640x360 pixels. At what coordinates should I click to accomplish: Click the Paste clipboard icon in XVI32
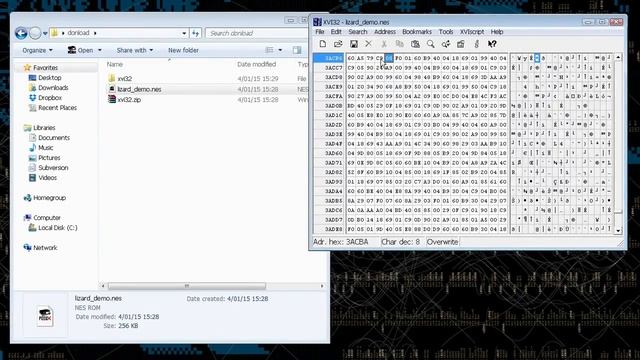point(415,44)
